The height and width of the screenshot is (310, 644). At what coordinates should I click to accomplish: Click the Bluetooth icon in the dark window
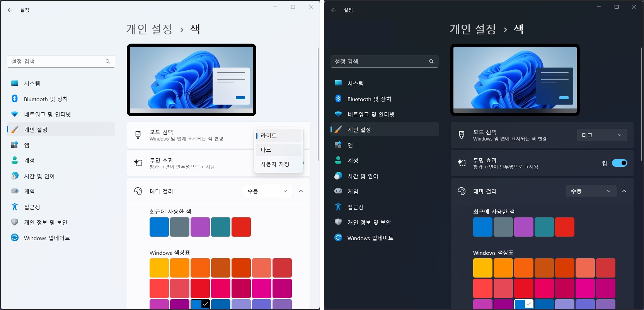click(x=338, y=98)
